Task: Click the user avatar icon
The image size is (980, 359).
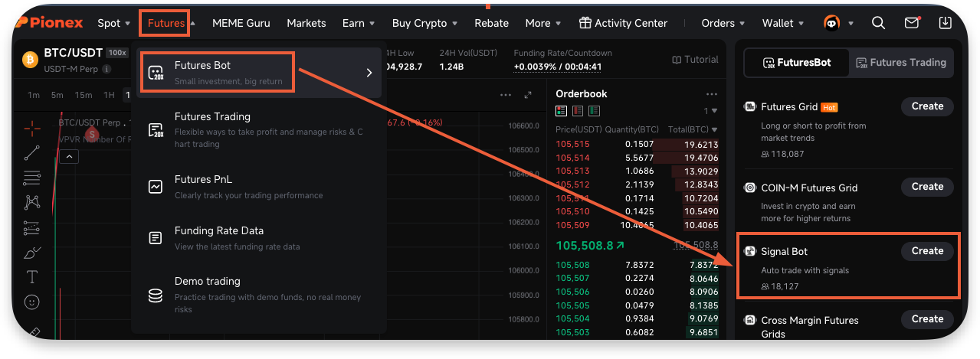Action: (832, 23)
